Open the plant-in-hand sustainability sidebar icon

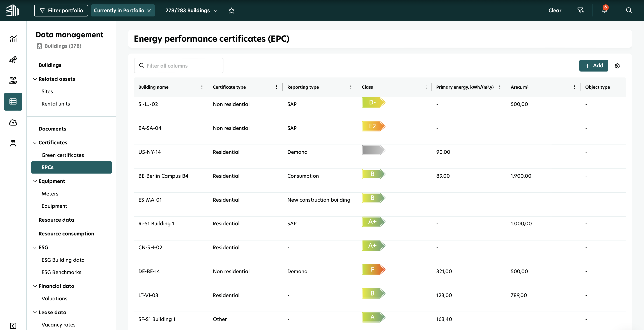tap(13, 80)
